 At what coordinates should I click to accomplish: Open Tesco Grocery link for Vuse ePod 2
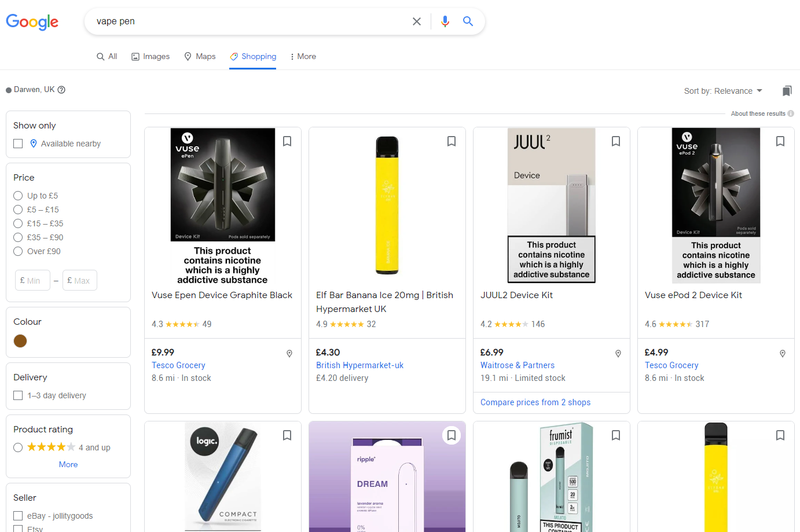click(671, 365)
